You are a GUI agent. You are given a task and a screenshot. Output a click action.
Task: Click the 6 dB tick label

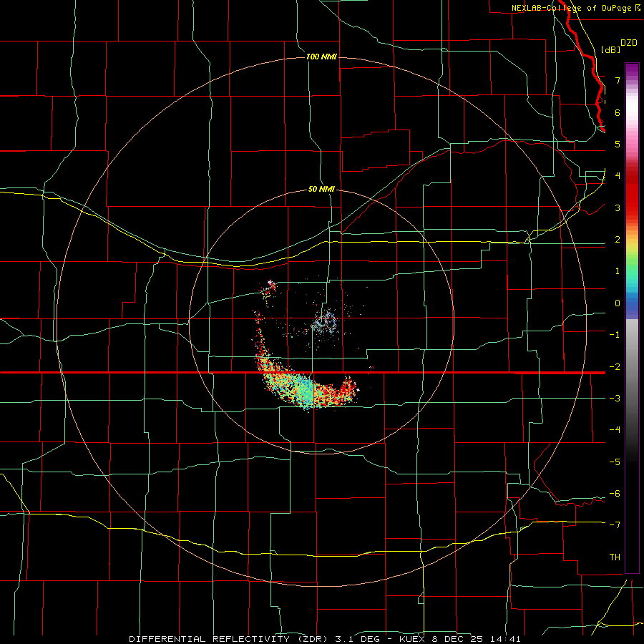tap(618, 112)
